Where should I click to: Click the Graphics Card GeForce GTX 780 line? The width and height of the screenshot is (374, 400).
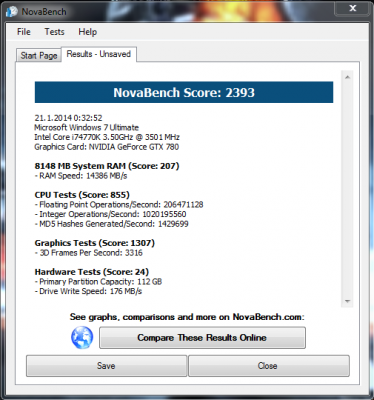(x=106, y=147)
